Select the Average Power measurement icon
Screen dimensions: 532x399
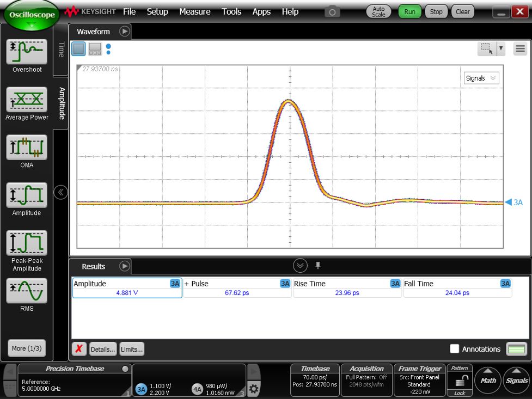click(27, 100)
